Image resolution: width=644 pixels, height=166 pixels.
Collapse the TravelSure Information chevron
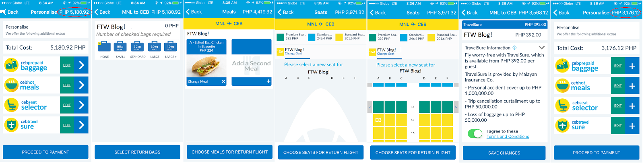(x=541, y=48)
